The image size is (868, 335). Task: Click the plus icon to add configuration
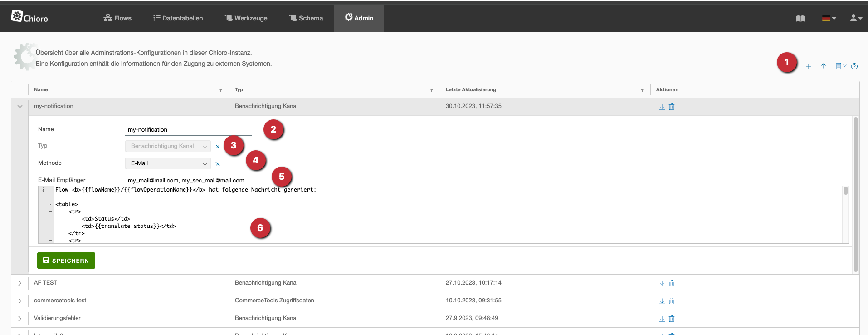tap(808, 67)
